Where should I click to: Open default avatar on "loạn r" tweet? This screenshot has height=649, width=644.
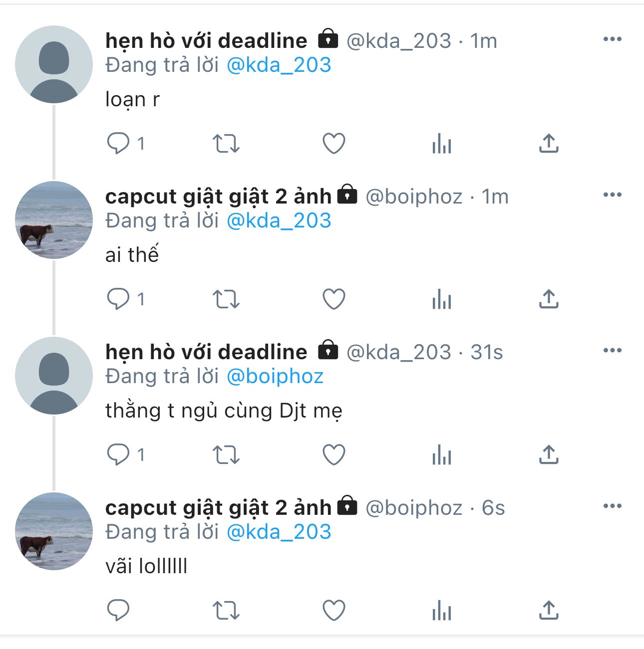[54, 64]
